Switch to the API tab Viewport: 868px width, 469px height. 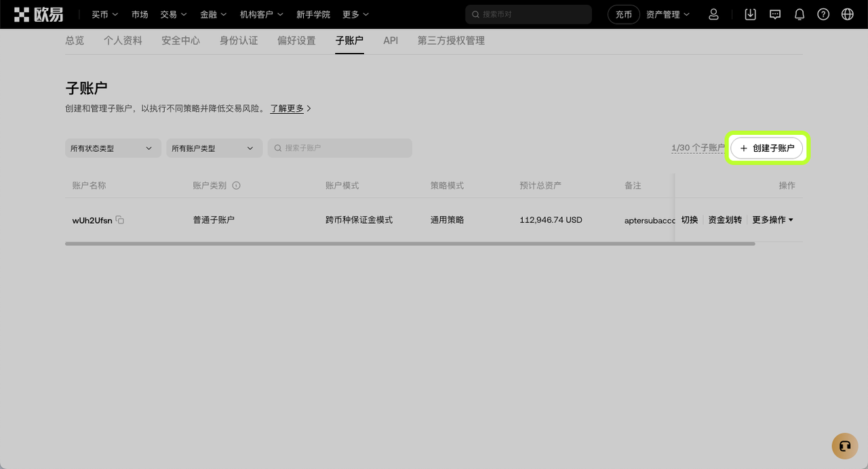[391, 41]
